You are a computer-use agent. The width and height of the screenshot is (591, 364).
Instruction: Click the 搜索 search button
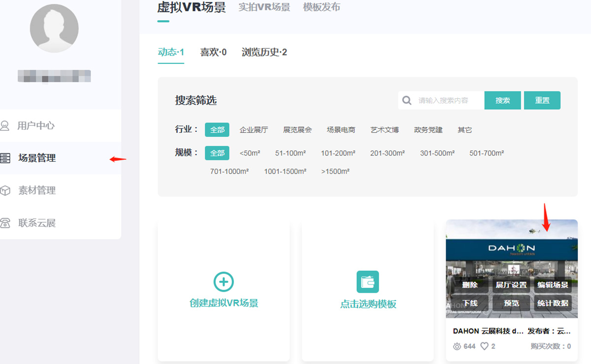502,100
